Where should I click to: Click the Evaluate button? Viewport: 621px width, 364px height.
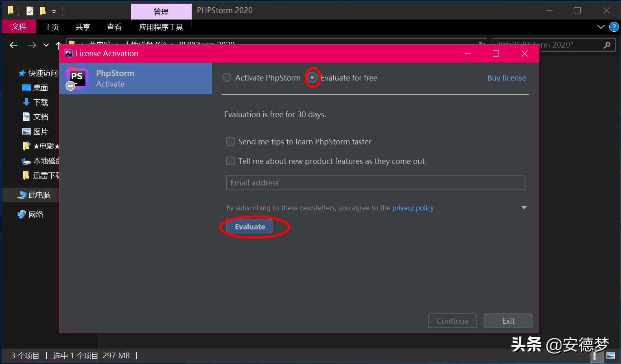[x=249, y=227]
